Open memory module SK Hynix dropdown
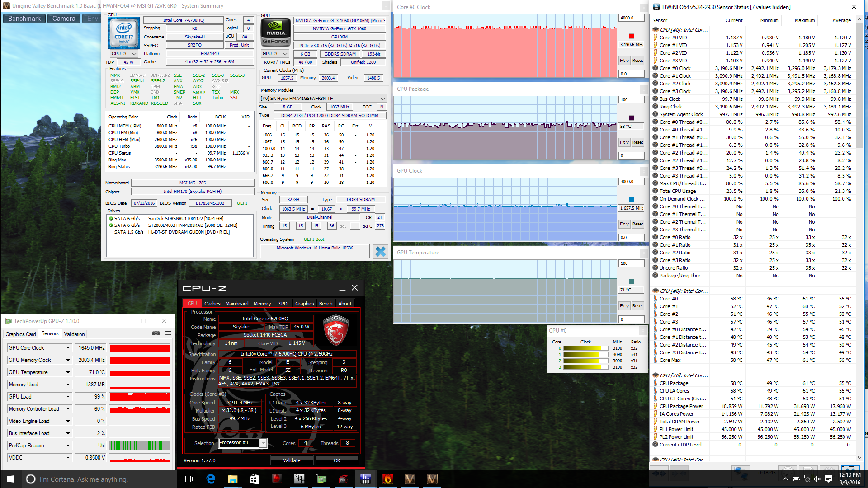Image resolution: width=868 pixels, height=488 pixels. [323, 99]
